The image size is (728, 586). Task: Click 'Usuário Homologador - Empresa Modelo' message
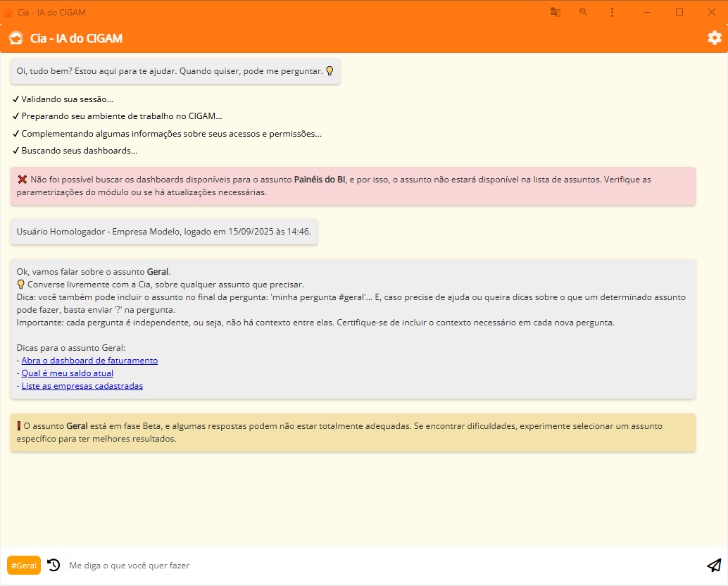[164, 231]
